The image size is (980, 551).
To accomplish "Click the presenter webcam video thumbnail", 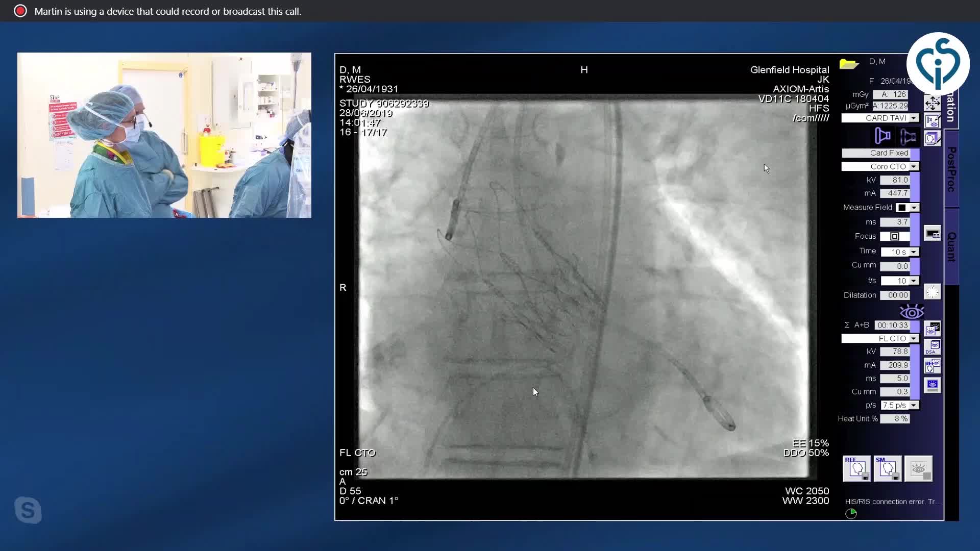I will (x=164, y=135).
